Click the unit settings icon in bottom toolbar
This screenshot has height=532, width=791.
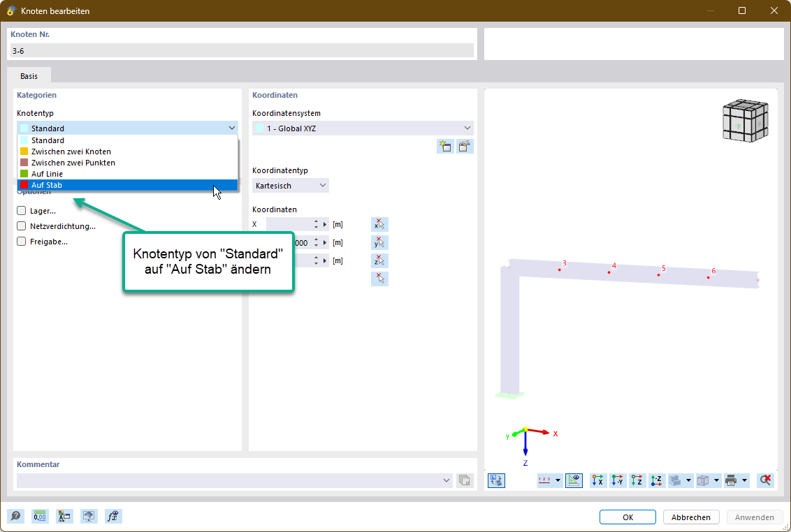coord(40,516)
